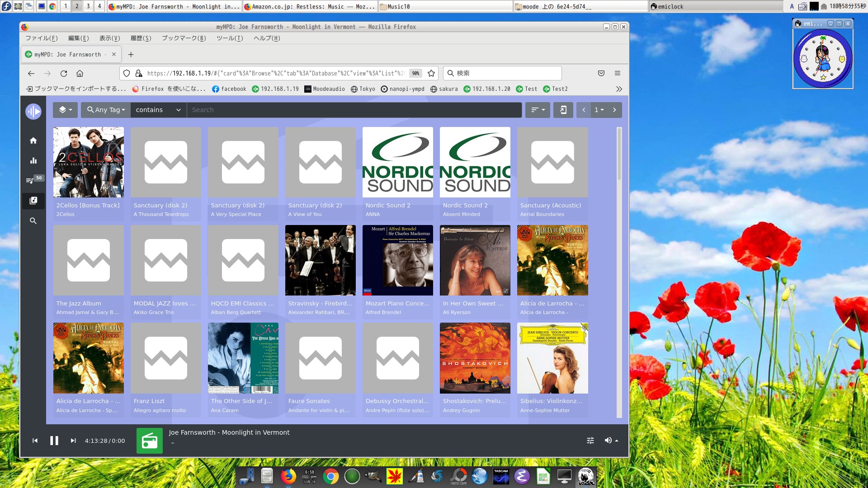Open the sidebar search view

(x=33, y=221)
